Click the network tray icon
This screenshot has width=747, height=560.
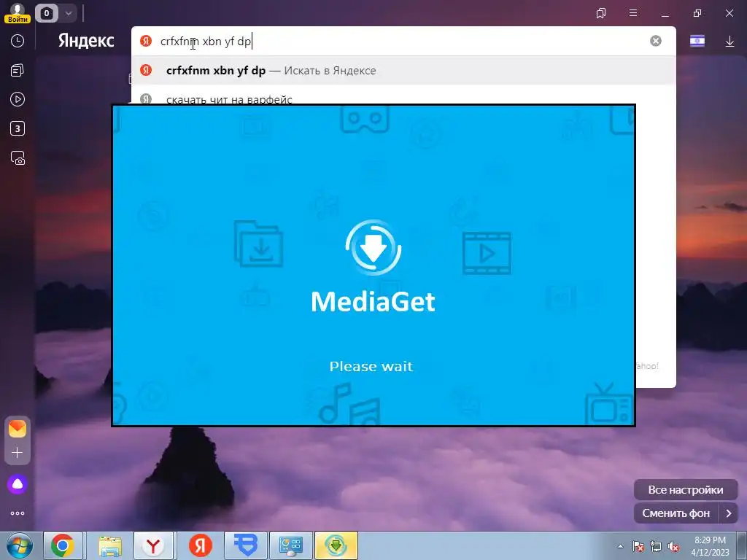pyautogui.click(x=656, y=546)
